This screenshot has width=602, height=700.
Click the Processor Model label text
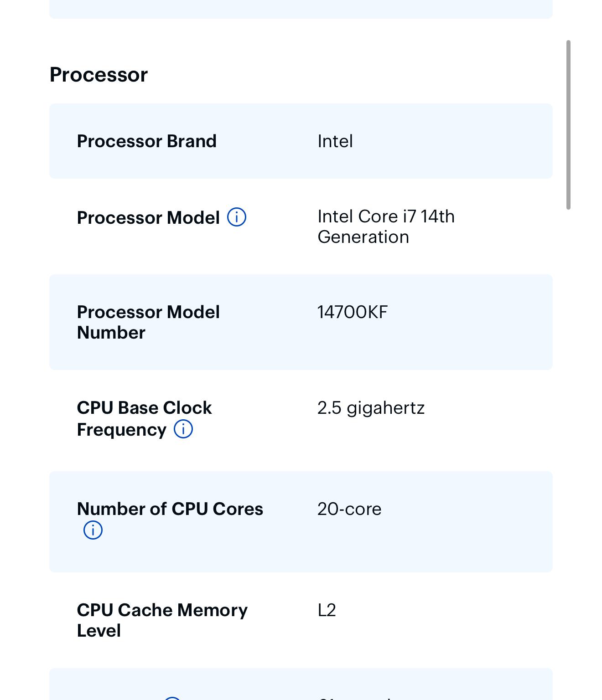pos(148,217)
